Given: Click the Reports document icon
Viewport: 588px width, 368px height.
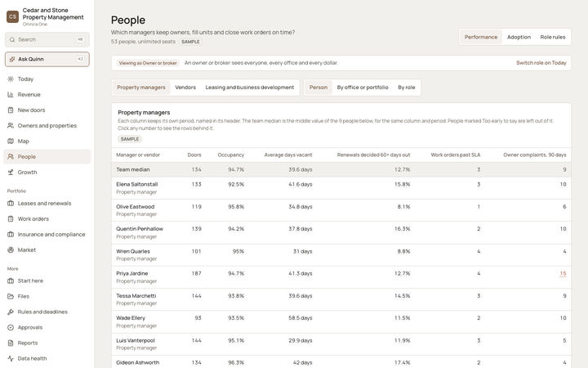Looking at the screenshot, I should click(x=11, y=343).
